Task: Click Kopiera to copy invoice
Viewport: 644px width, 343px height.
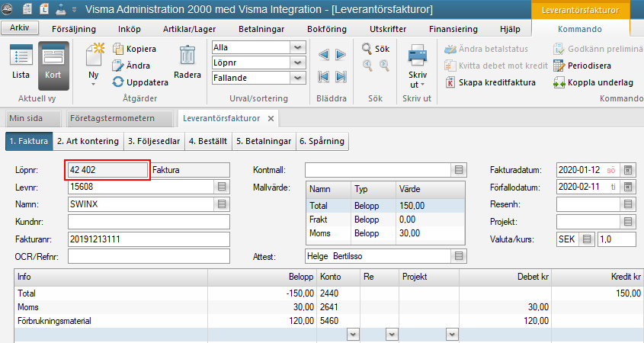Action: 135,49
